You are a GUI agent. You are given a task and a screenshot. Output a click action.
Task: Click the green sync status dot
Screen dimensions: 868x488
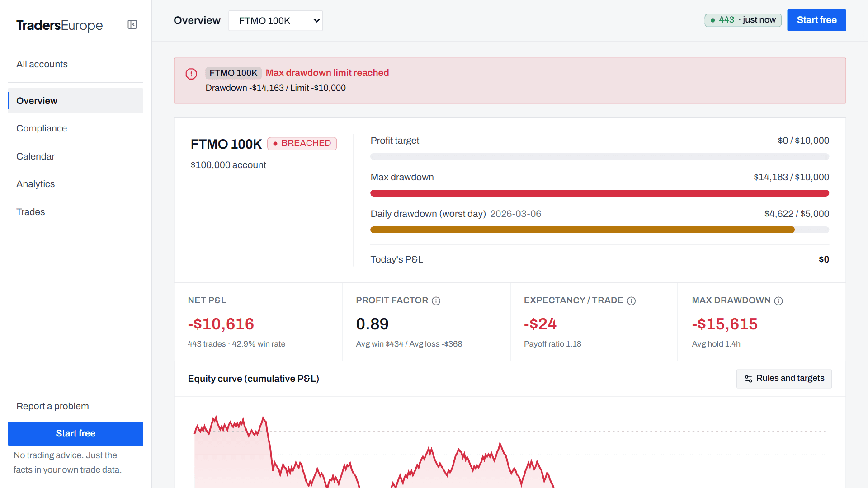coord(713,20)
